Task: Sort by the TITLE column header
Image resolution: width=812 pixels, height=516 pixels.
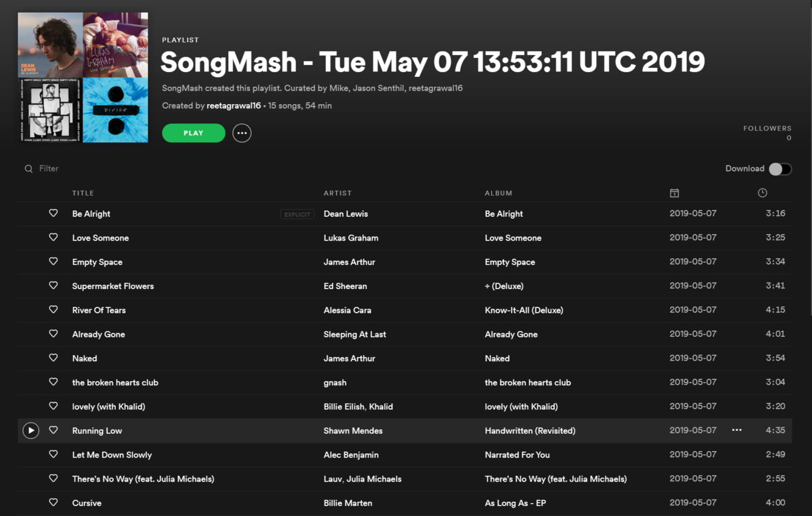Action: point(83,193)
